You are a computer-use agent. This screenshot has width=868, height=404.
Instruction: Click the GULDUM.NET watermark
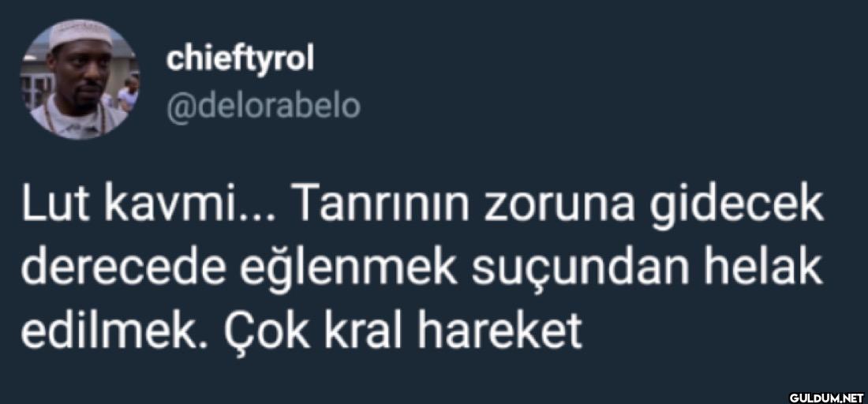[x=826, y=398]
